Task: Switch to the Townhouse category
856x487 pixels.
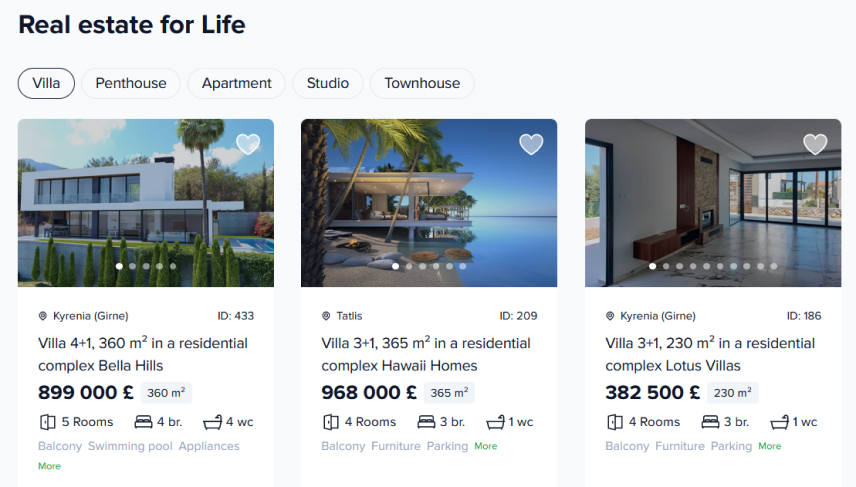Action: [x=422, y=83]
